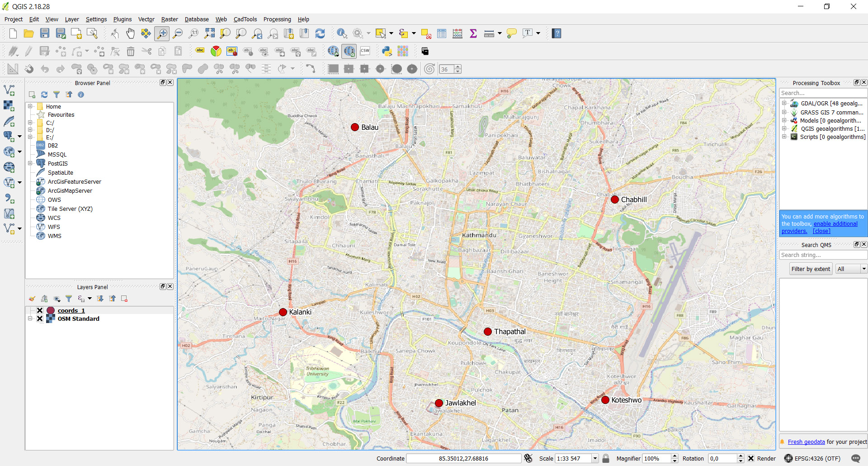Open the Fresh geodata link
The image size is (868, 466).
(x=806, y=442)
